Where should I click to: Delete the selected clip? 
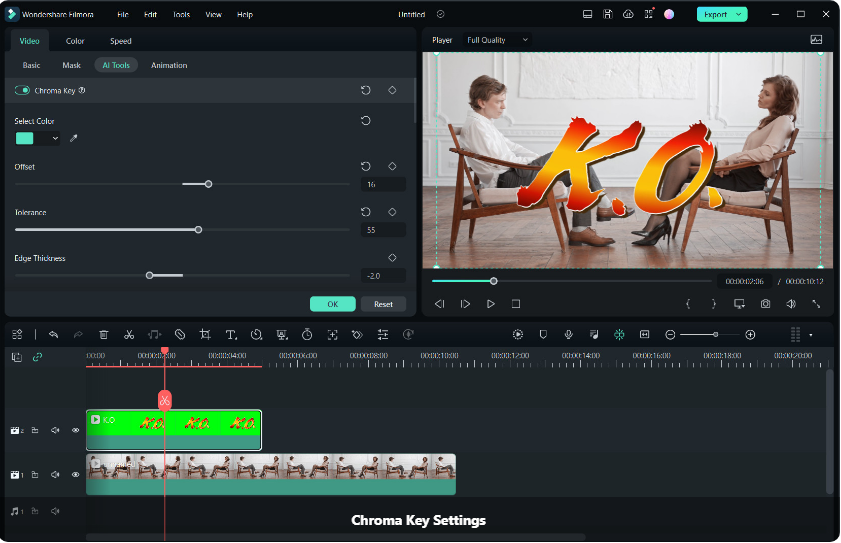pos(104,334)
